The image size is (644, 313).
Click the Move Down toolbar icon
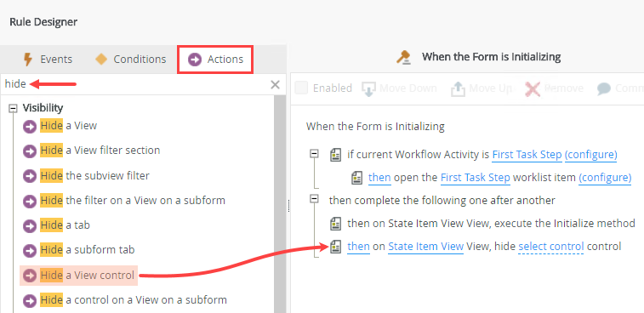tap(369, 88)
